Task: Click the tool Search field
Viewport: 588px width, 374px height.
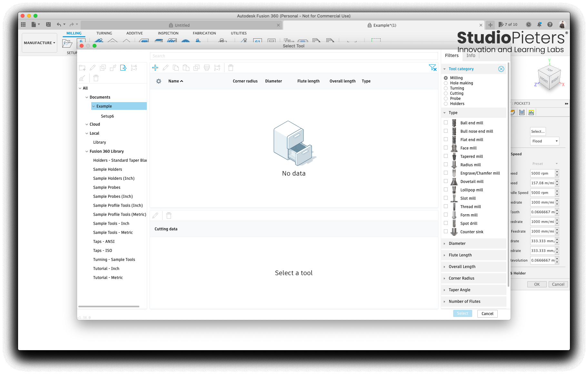Action: (x=294, y=56)
